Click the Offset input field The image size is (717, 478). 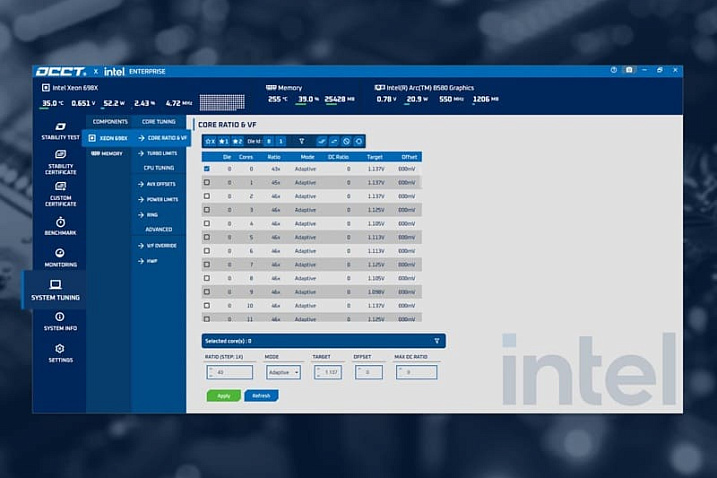pyautogui.click(x=369, y=372)
